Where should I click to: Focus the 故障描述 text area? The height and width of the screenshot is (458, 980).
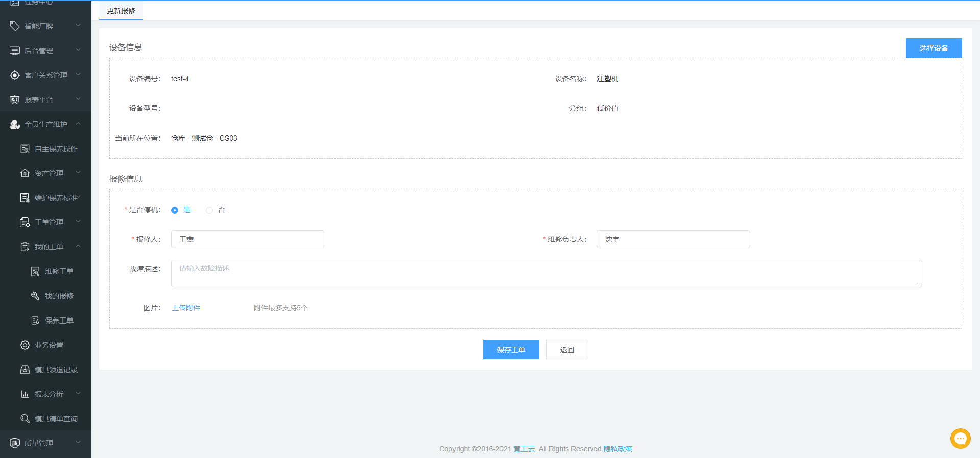point(546,273)
